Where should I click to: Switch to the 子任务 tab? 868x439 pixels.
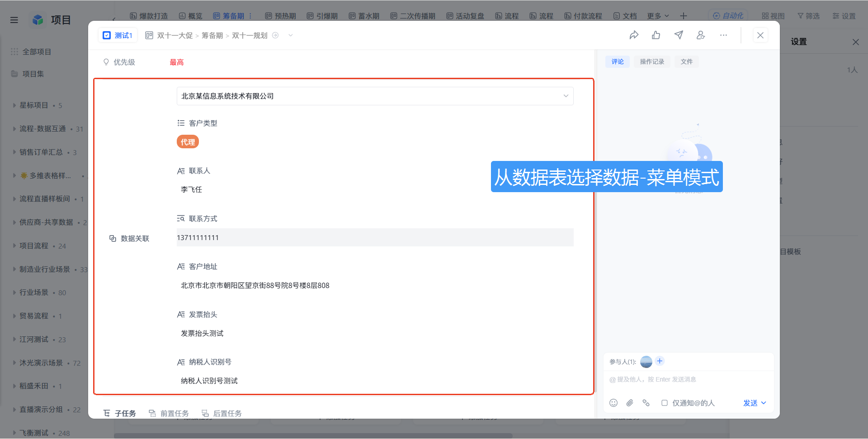click(x=120, y=413)
